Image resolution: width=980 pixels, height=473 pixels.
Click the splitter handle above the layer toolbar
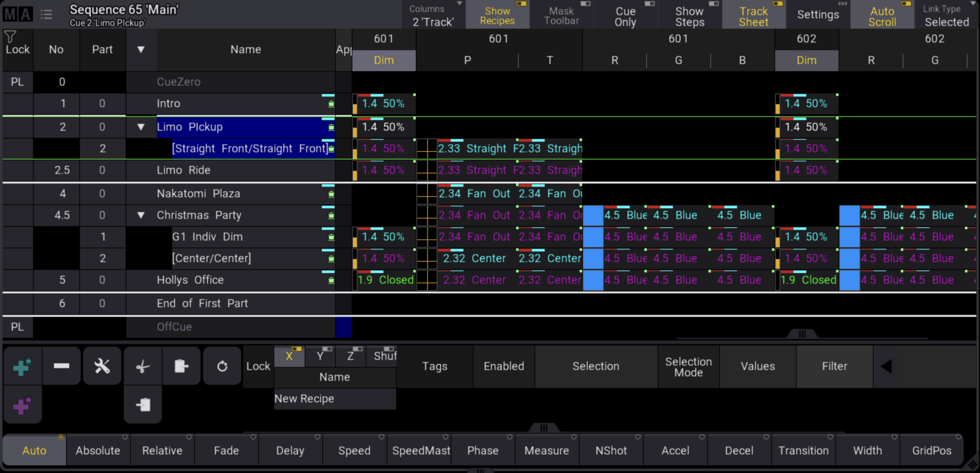tap(544, 427)
